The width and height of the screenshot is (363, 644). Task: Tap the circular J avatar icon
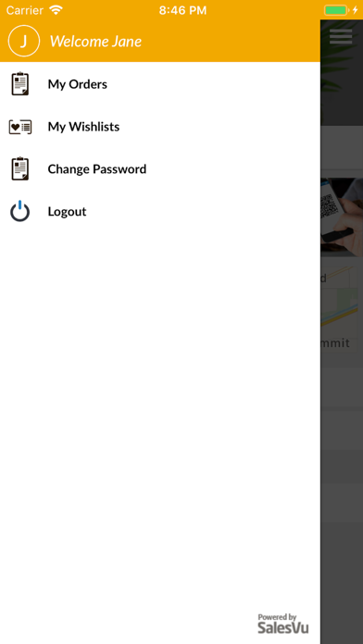(x=24, y=41)
